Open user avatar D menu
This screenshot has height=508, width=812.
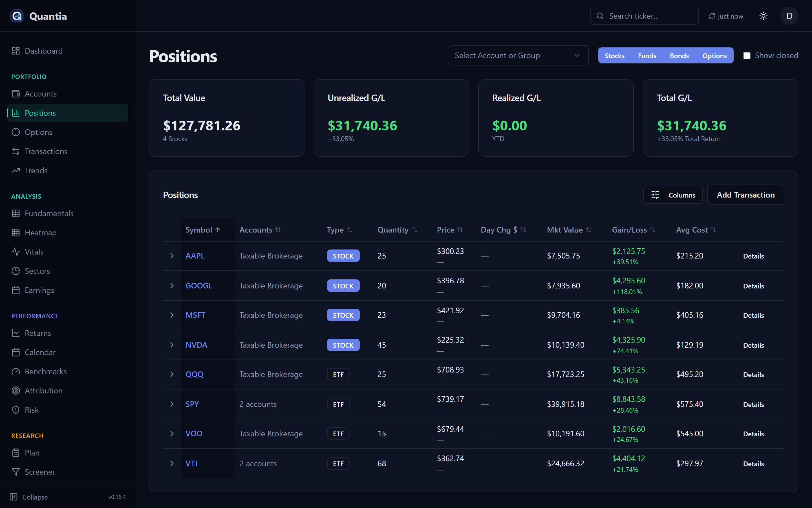(789, 16)
